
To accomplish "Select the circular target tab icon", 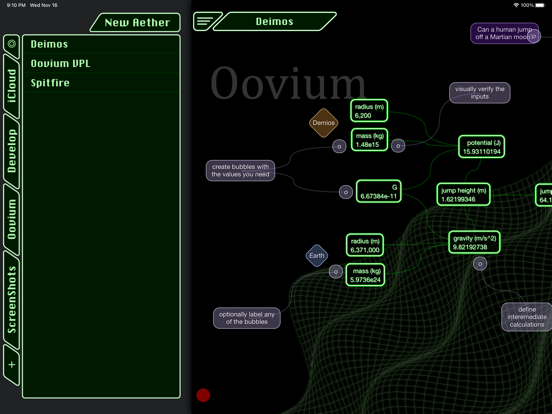I will click(x=12, y=44).
